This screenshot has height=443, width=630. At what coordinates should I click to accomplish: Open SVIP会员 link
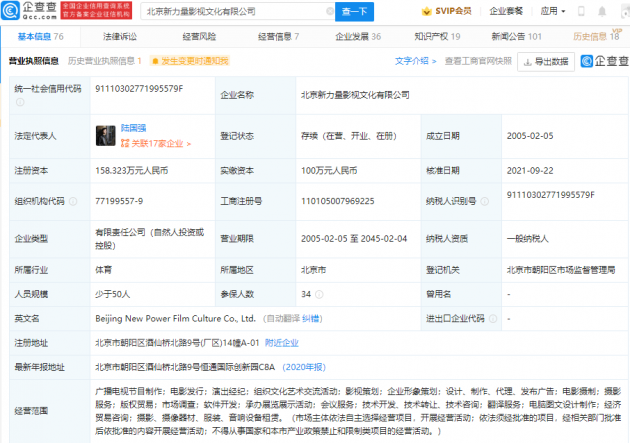coord(453,11)
